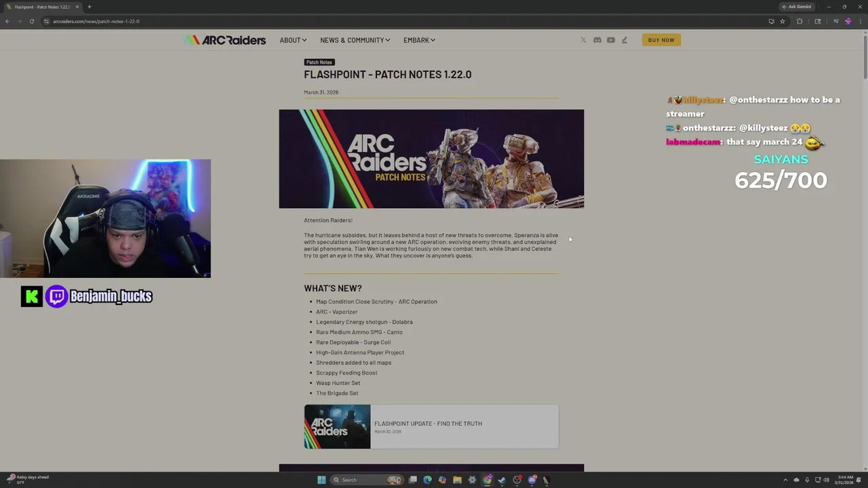Click the page title FLASHPOINT - PATCH NOTES 1.22.0
Screen dimensions: 868x488
tap(387, 75)
